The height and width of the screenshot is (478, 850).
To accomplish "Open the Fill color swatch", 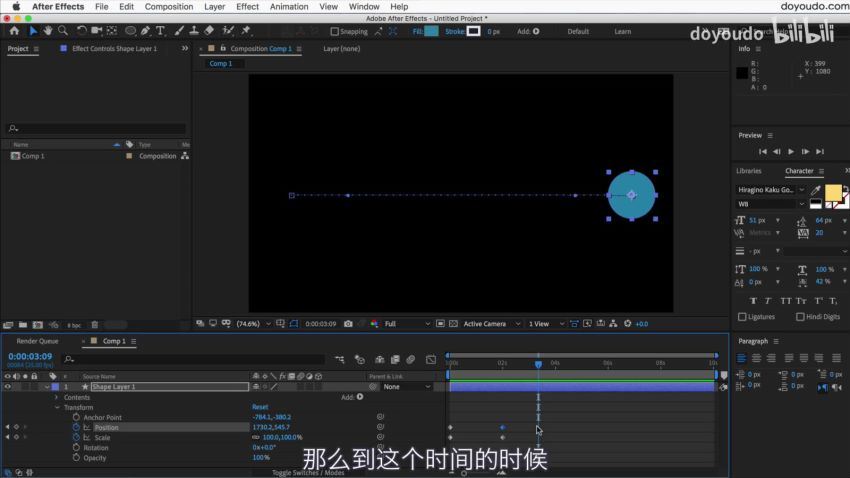I will pos(431,31).
